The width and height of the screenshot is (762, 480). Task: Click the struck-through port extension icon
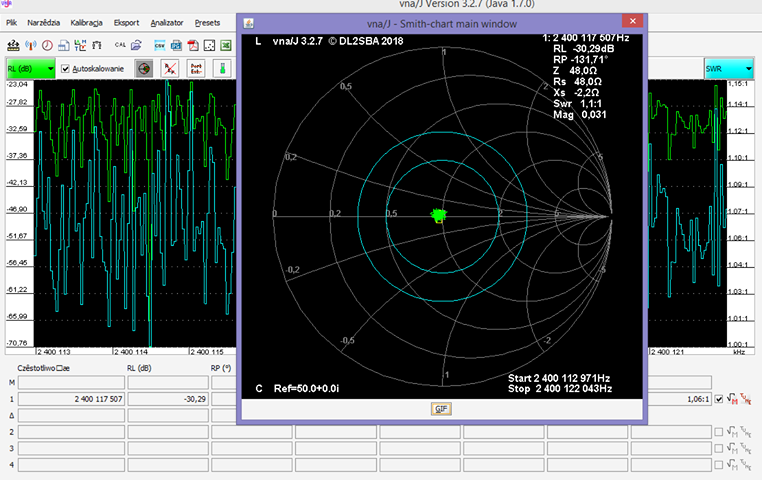click(x=196, y=69)
